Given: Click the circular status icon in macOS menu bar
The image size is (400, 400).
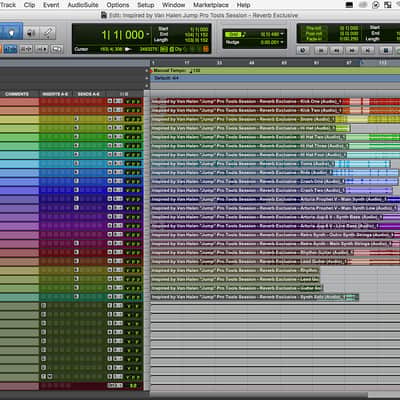Looking at the screenshot, I should pyautogui.click(x=376, y=5).
